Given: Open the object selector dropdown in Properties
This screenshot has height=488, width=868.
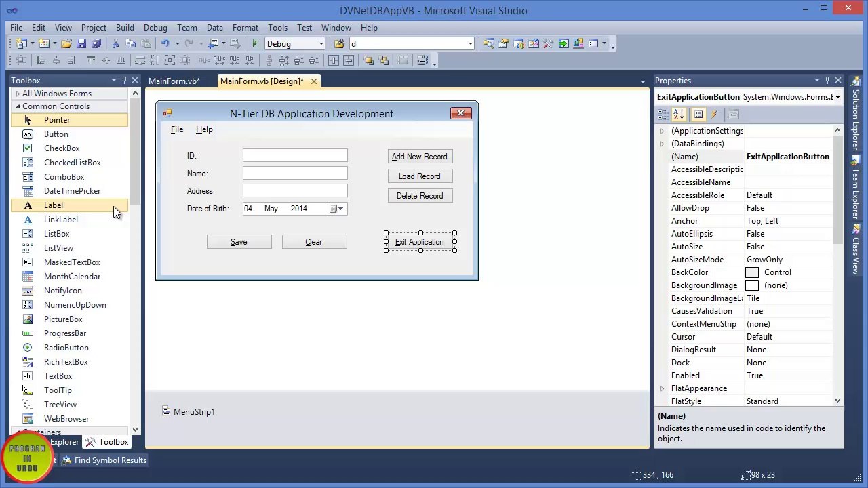Looking at the screenshot, I should [837, 97].
